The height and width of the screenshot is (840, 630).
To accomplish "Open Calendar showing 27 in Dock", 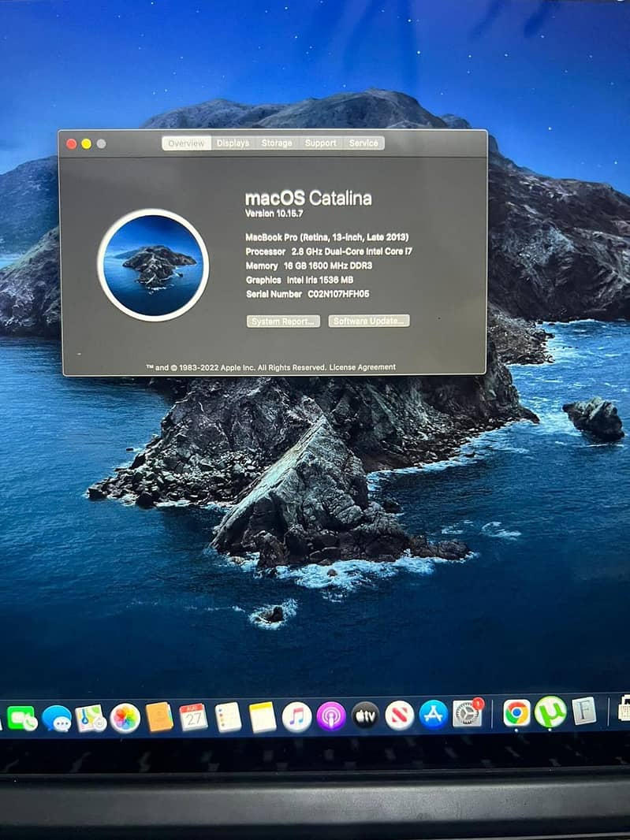I will click(193, 717).
